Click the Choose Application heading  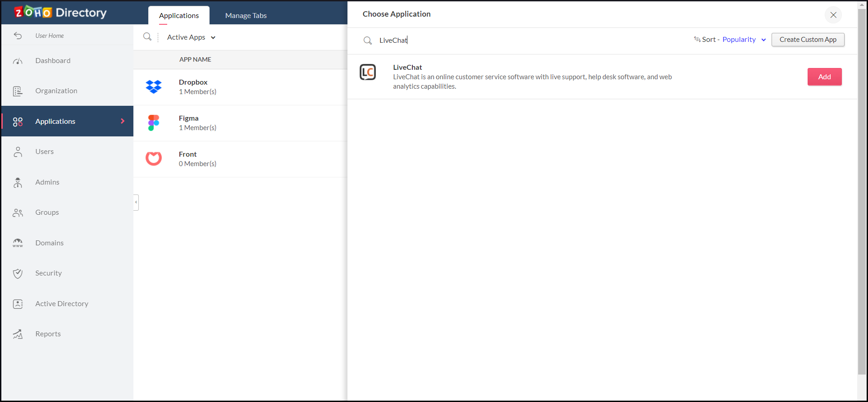(x=397, y=14)
